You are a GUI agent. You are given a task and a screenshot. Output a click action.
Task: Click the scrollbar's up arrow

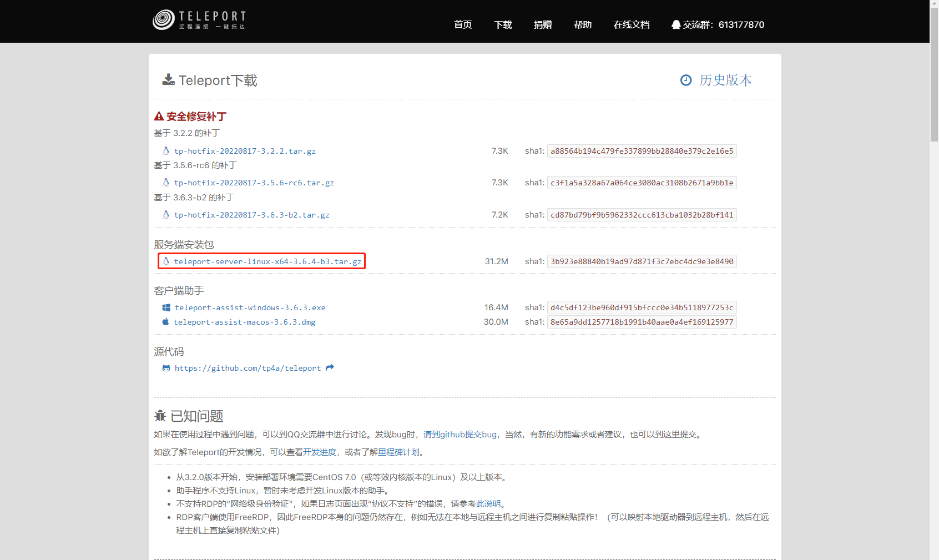[x=934, y=4]
